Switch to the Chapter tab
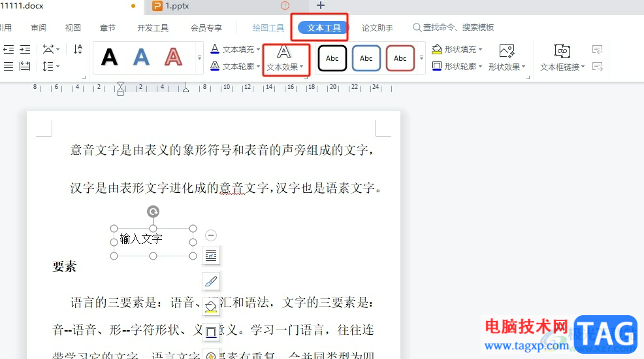 [108, 27]
